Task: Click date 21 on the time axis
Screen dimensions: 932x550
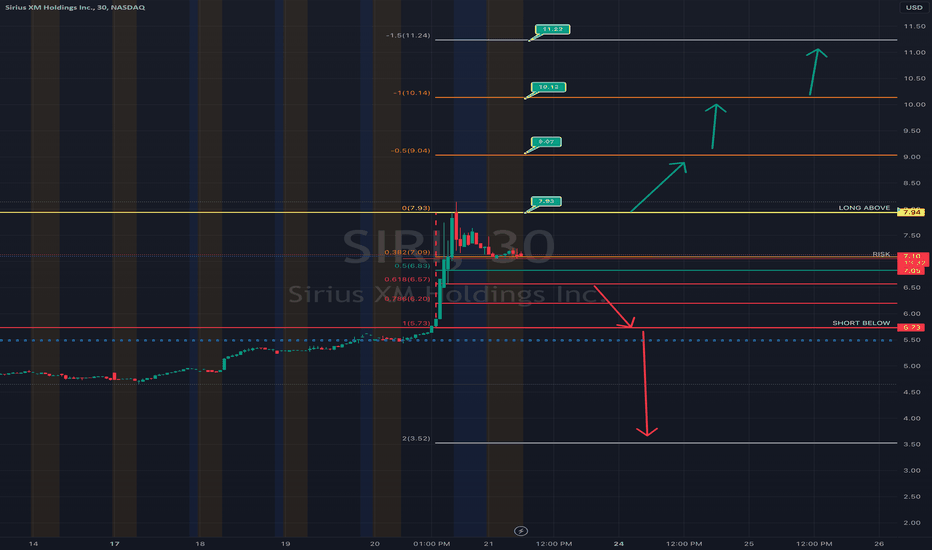Action: (x=489, y=543)
